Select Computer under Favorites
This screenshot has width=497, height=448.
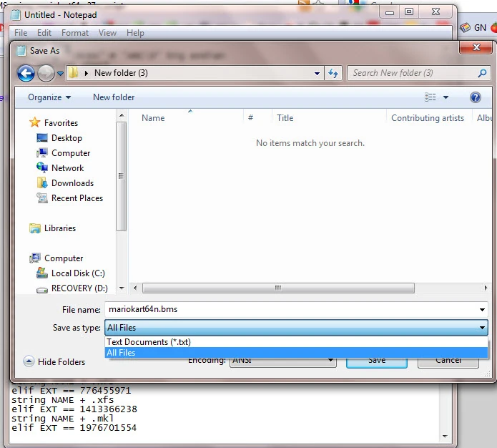(71, 153)
